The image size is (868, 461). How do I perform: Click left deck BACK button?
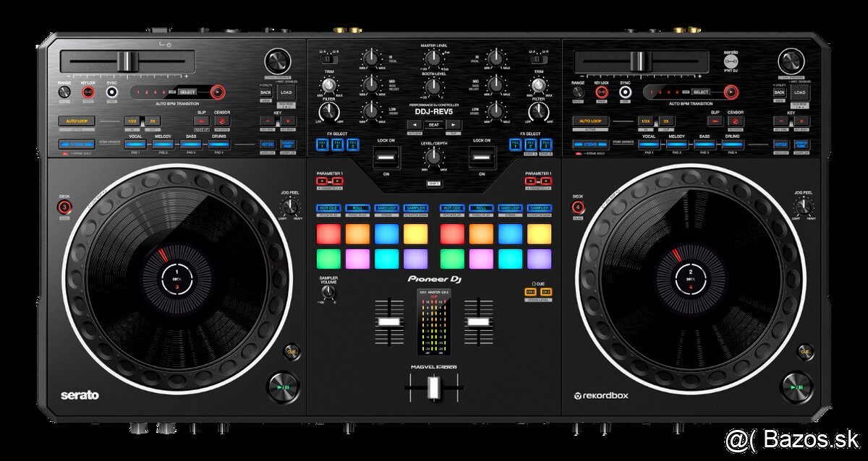tap(265, 92)
